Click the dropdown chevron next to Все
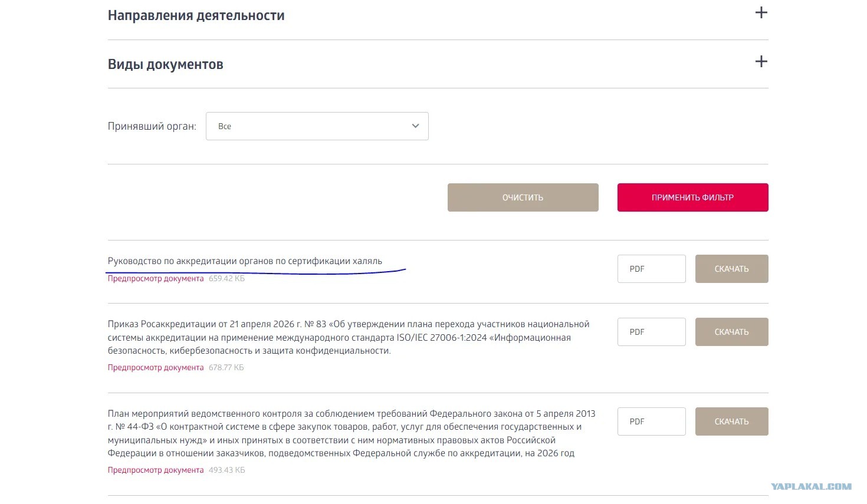The image size is (867, 504). click(x=415, y=126)
